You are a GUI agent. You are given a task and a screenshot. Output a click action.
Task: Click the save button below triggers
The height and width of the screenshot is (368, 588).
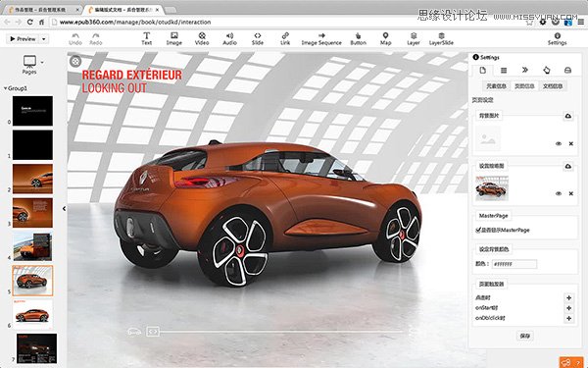(525, 336)
